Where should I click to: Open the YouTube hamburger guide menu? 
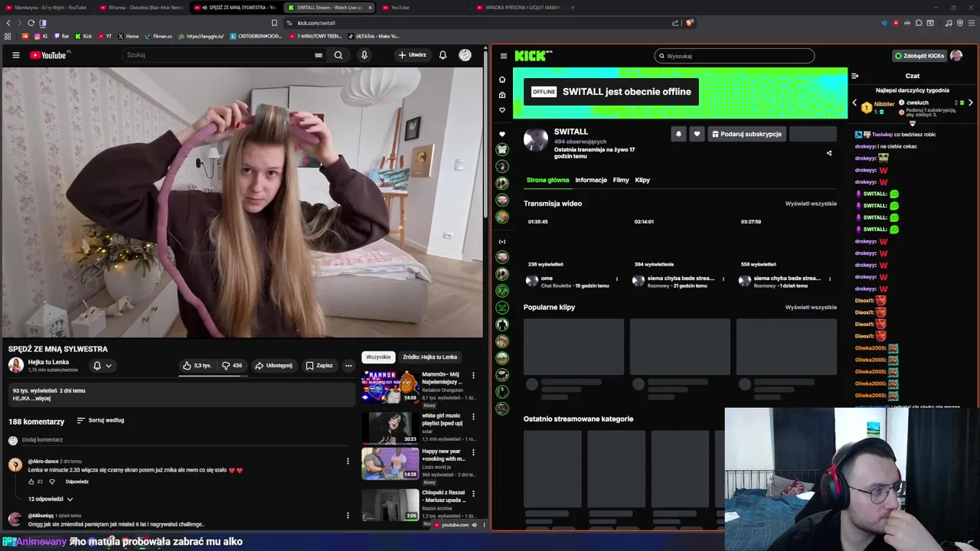pos(15,55)
